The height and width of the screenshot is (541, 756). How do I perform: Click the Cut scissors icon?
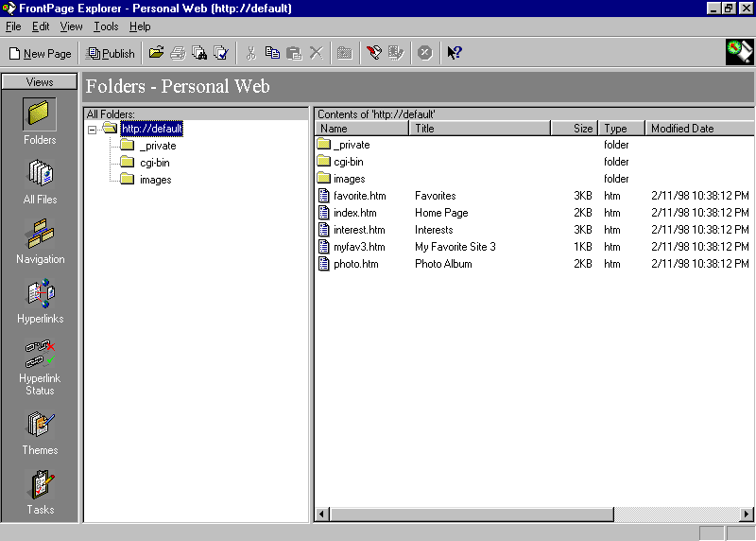pos(250,53)
